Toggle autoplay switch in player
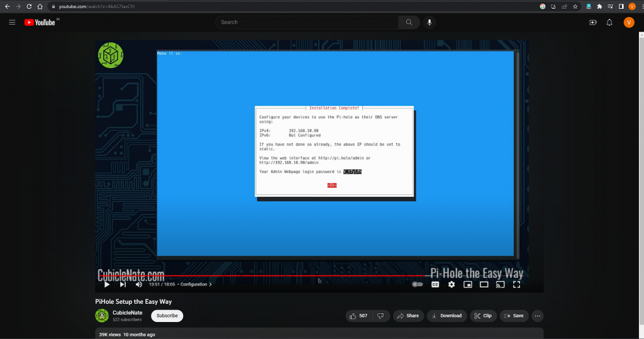This screenshot has width=644, height=339. tap(418, 284)
